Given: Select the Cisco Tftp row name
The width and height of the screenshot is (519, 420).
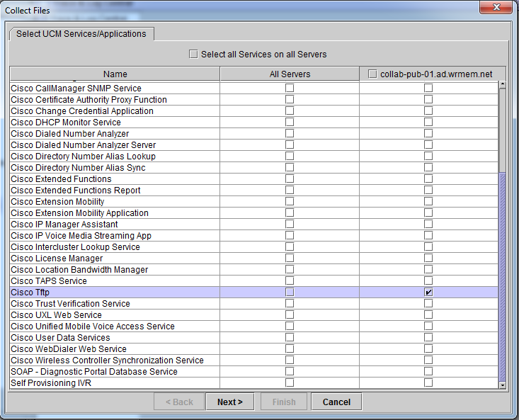Looking at the screenshot, I should [x=30, y=293].
